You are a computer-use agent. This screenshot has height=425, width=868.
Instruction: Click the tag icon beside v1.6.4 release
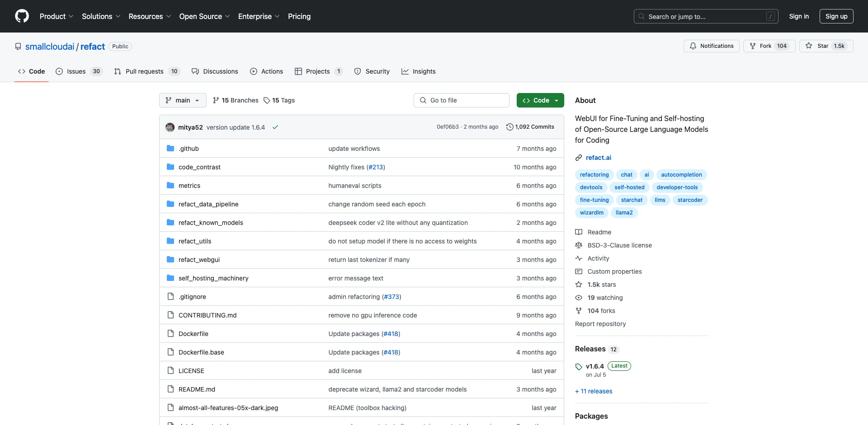(x=579, y=367)
